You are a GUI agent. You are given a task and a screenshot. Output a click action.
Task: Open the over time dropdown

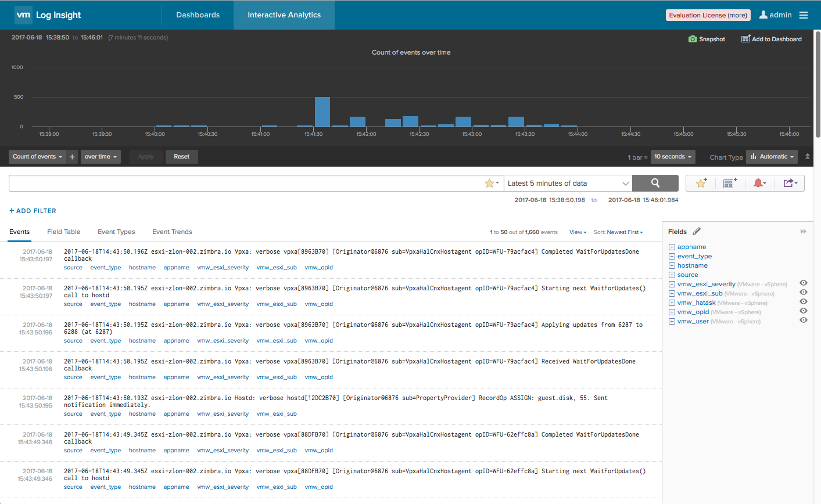[x=101, y=157]
